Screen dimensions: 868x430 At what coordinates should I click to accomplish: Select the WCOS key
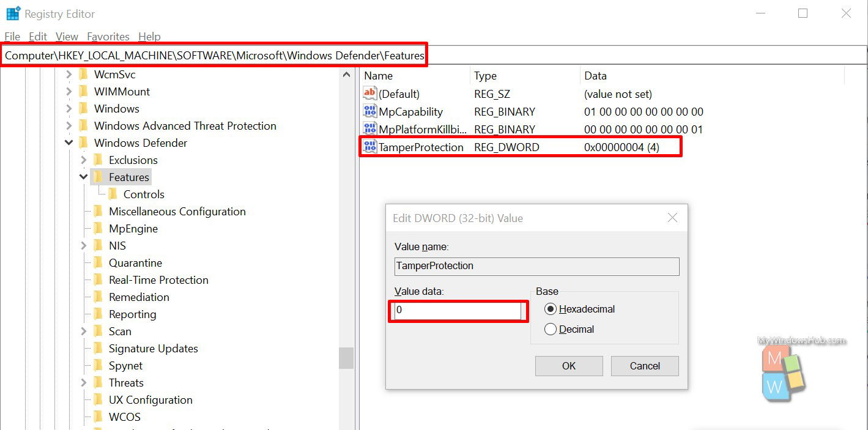point(125,417)
